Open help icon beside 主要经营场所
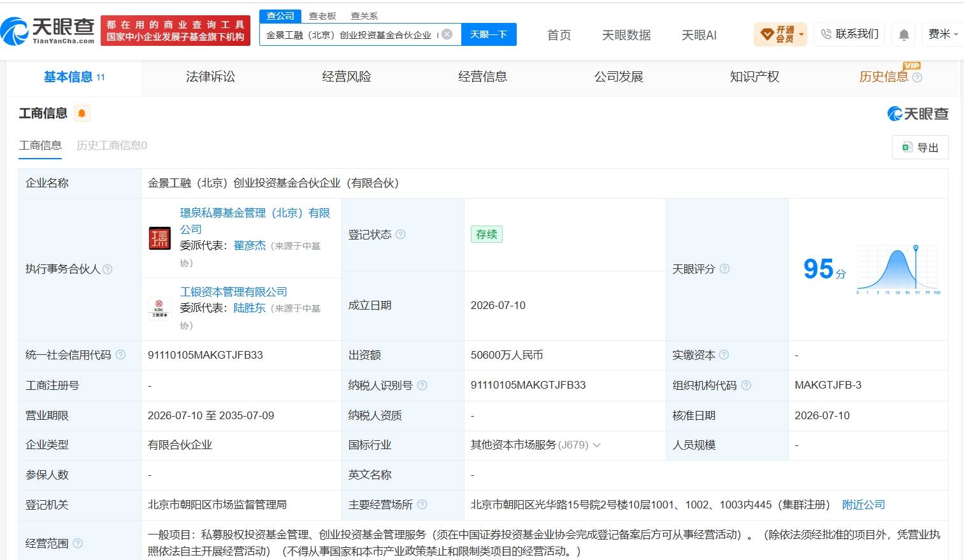This screenshot has height=560, width=964. tap(422, 505)
